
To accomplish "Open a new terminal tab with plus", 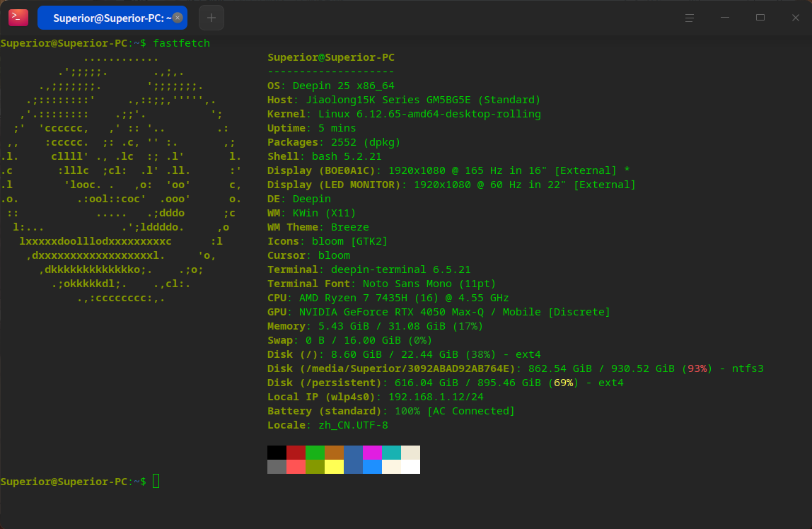I will tap(211, 18).
